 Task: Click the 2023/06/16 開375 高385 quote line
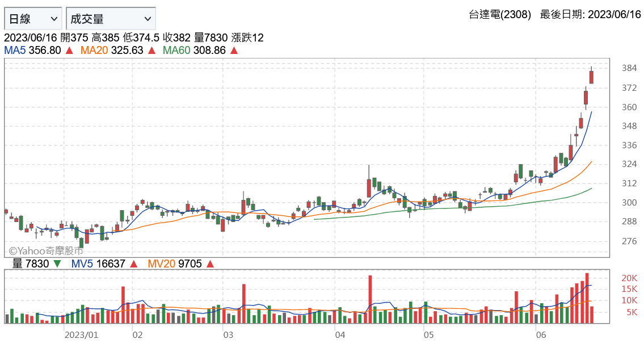pos(134,38)
